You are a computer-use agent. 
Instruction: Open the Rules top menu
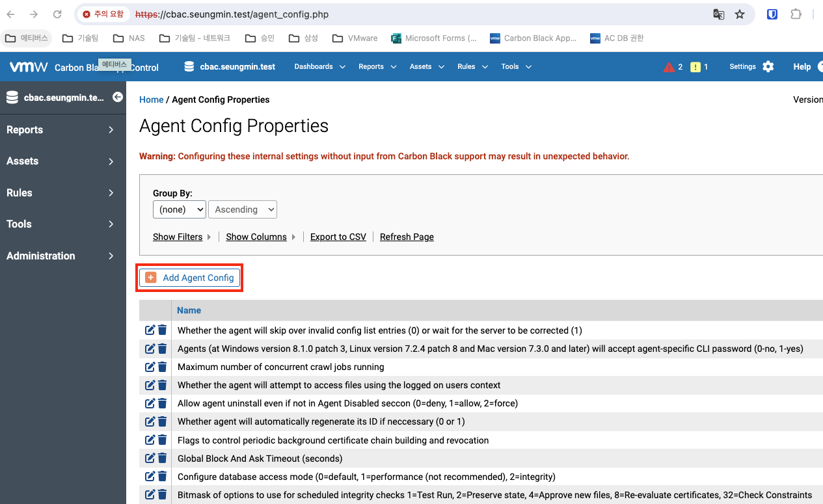(472, 66)
